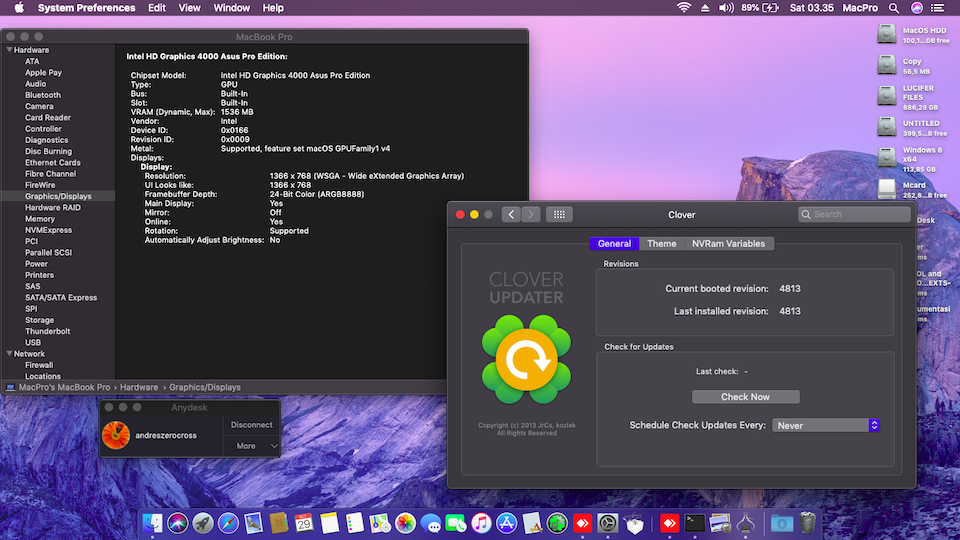The image size is (960, 540).
Task: Open the Trash in the dock
Action: click(808, 523)
